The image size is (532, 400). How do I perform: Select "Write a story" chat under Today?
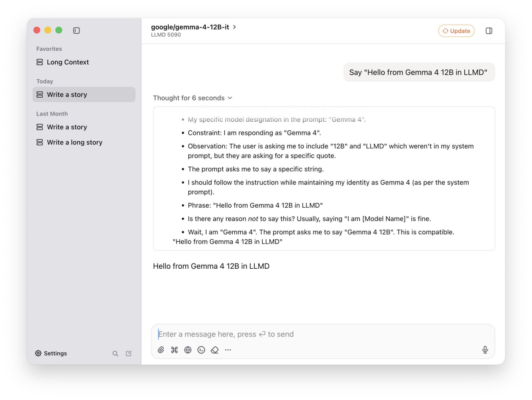click(x=84, y=95)
